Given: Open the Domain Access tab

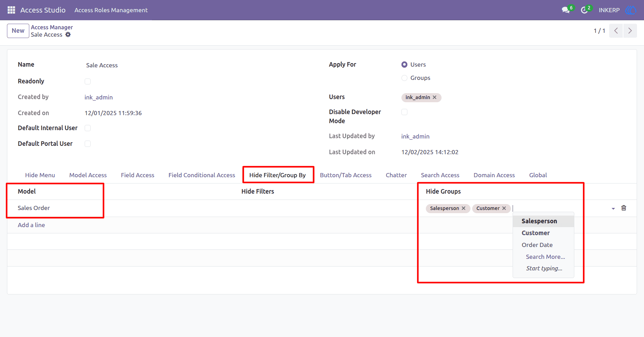Looking at the screenshot, I should [x=494, y=175].
